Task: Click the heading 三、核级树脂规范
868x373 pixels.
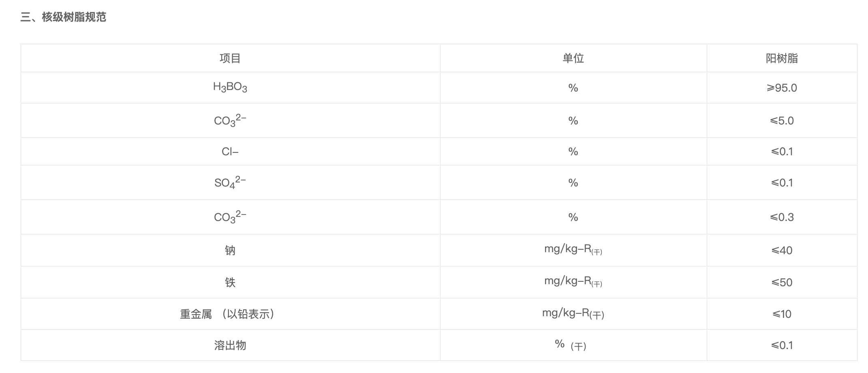Action: coord(63,17)
